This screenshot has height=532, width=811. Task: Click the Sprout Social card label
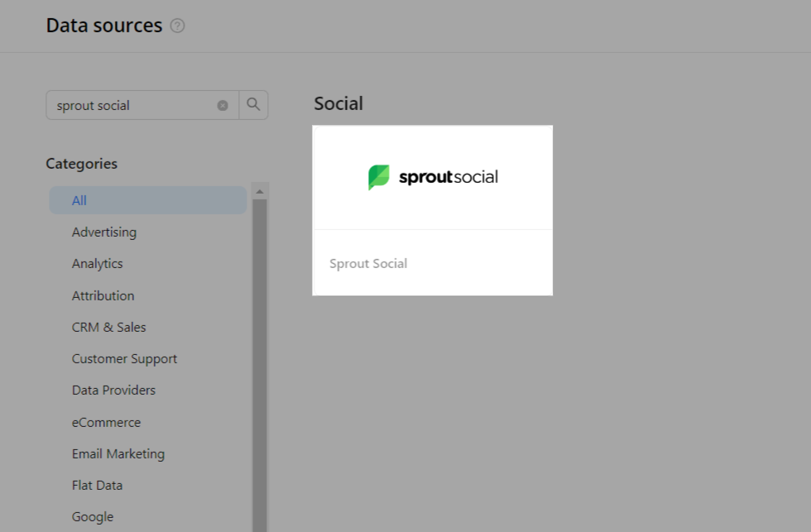(x=368, y=264)
